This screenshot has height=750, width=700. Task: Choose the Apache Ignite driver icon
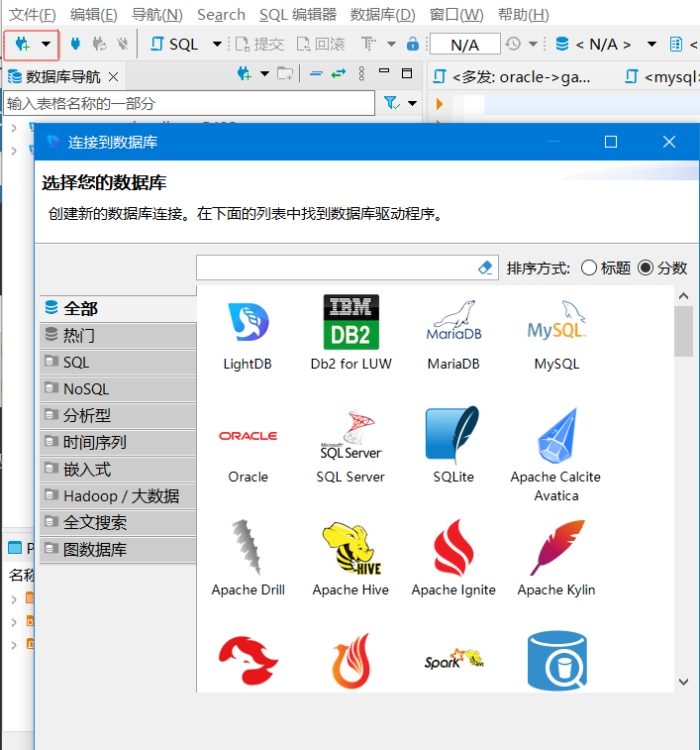453,548
